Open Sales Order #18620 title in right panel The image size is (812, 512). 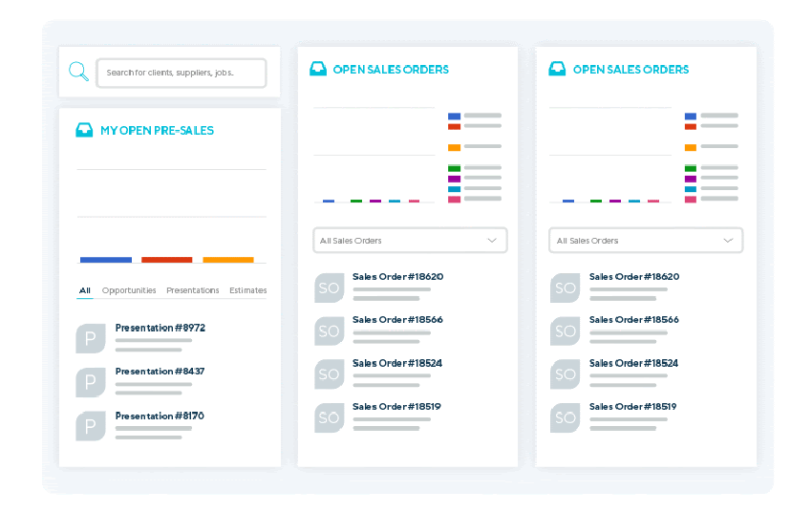coord(634,276)
